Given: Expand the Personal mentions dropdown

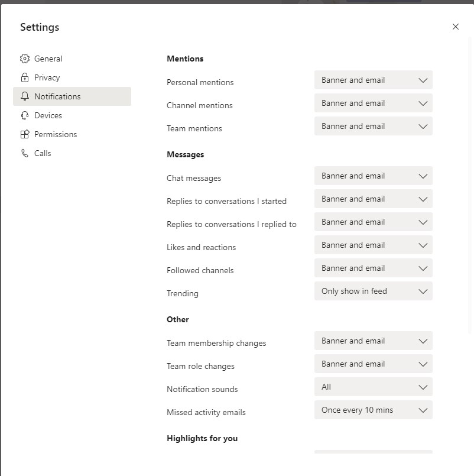Looking at the screenshot, I should pyautogui.click(x=373, y=80).
